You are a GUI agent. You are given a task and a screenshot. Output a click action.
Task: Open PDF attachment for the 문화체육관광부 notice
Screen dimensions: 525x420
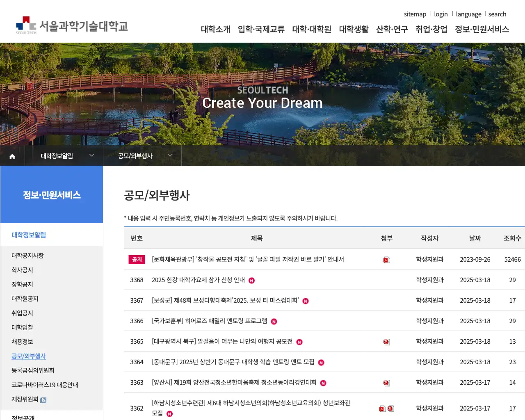click(386, 260)
